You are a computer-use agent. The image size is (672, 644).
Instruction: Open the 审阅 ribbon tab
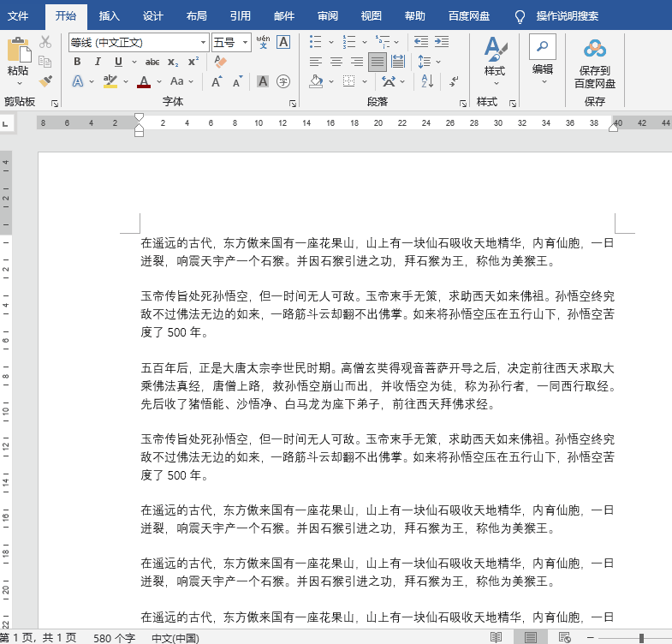tap(327, 16)
